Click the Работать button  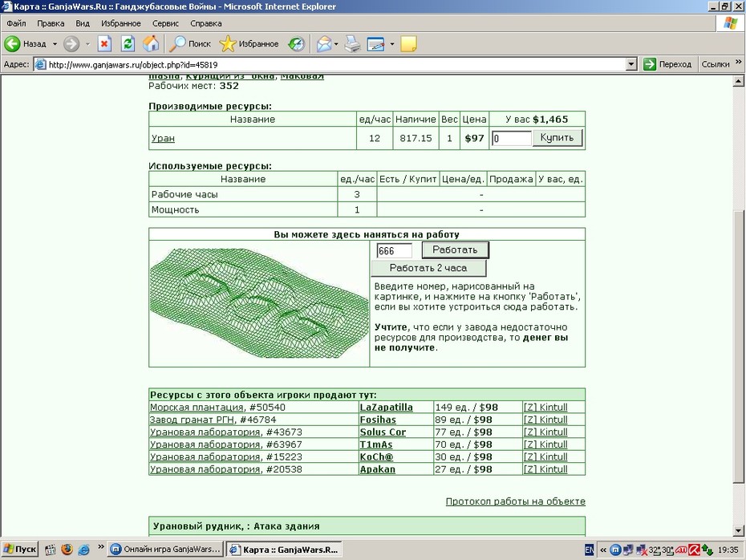coord(456,250)
